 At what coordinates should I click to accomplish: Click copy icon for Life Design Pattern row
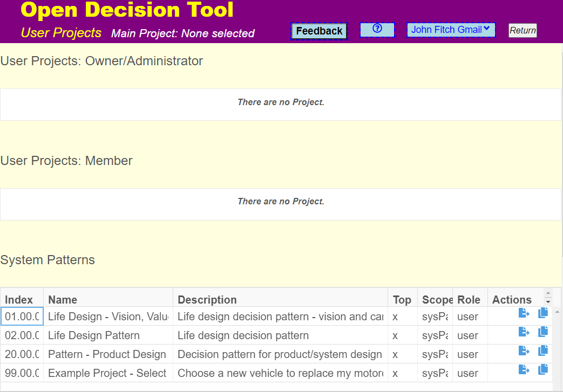click(543, 332)
